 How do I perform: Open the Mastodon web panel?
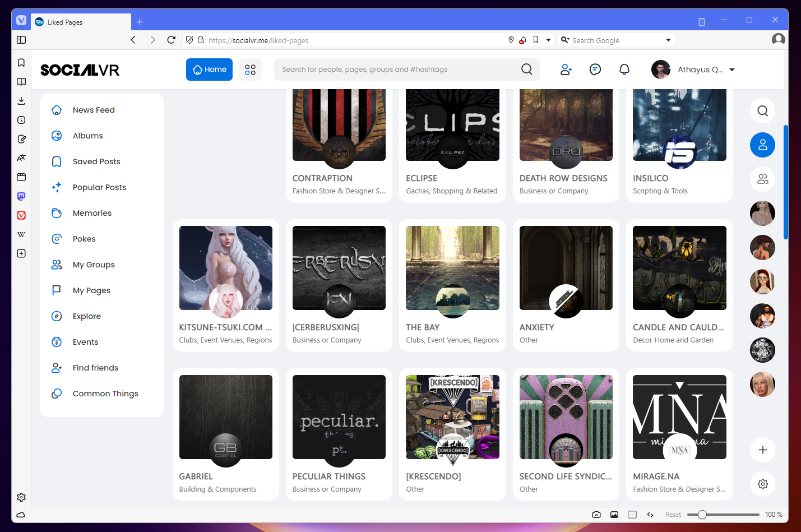[21, 196]
